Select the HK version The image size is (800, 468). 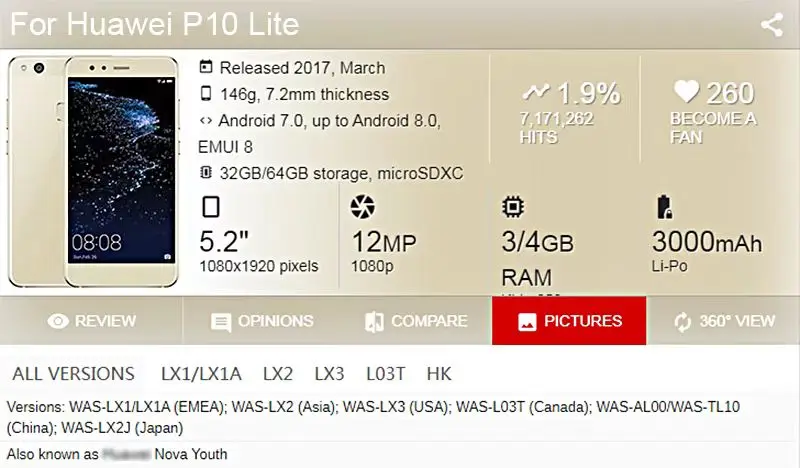(439, 374)
